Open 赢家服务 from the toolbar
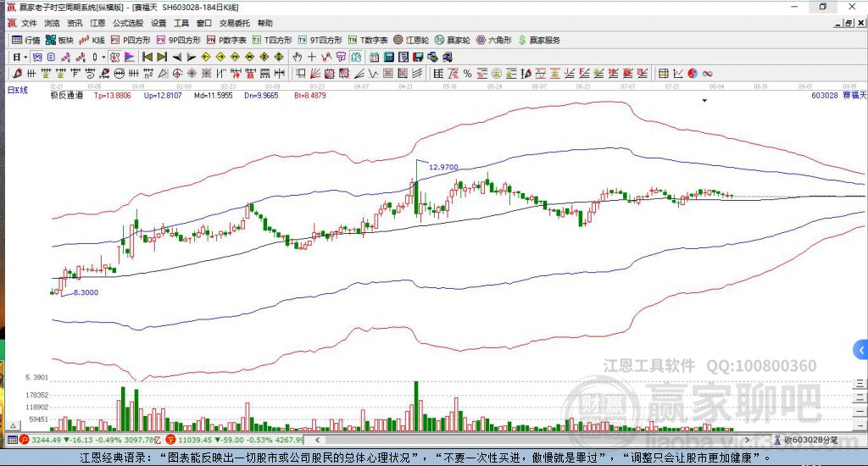 coord(539,40)
